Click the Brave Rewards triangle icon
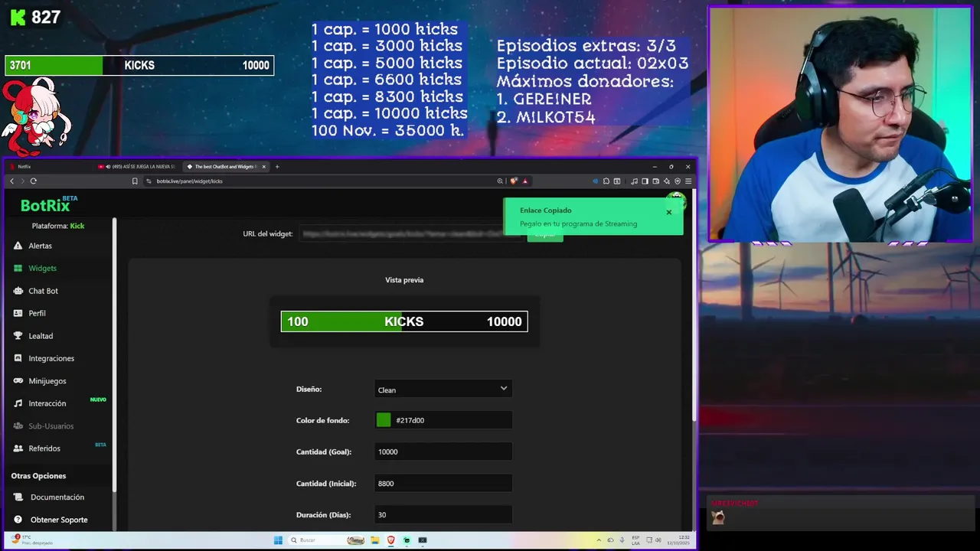Image resolution: width=980 pixels, height=551 pixels. (525, 181)
